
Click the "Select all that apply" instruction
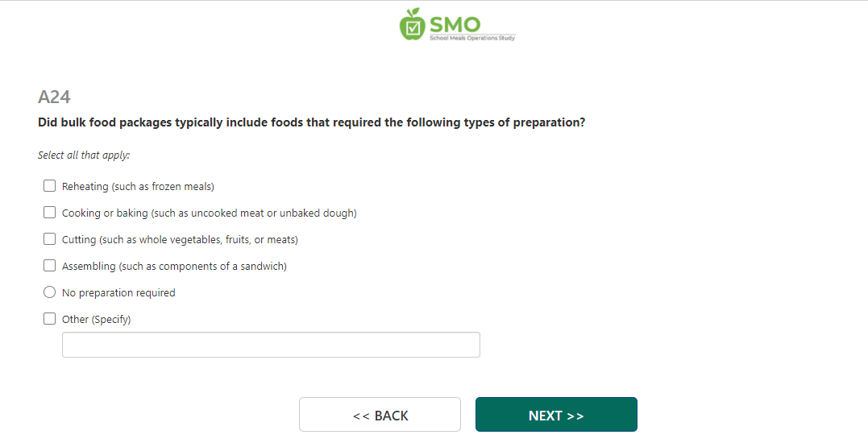[x=84, y=155]
